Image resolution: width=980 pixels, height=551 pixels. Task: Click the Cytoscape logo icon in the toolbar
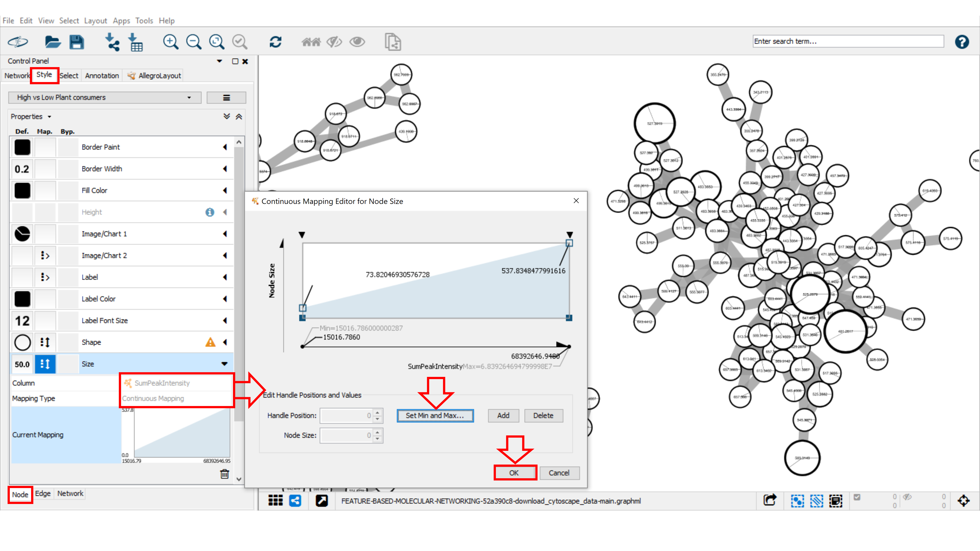coord(18,42)
